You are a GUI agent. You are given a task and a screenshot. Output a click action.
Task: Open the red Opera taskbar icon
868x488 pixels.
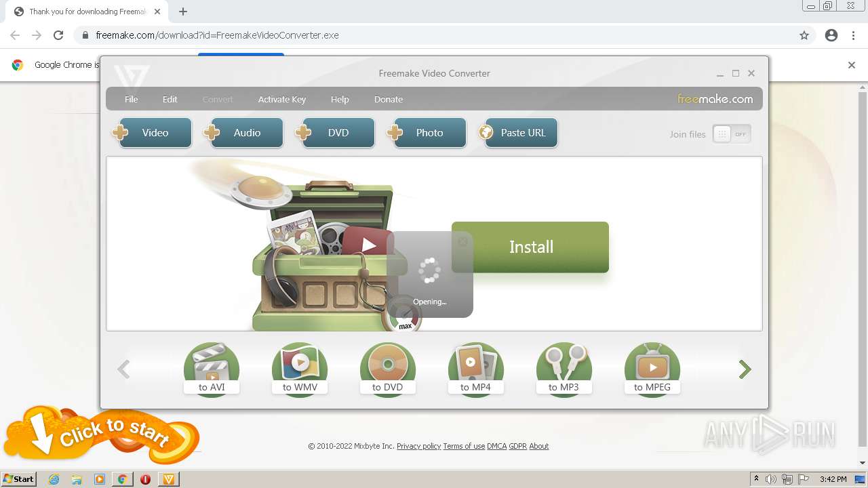point(145,479)
